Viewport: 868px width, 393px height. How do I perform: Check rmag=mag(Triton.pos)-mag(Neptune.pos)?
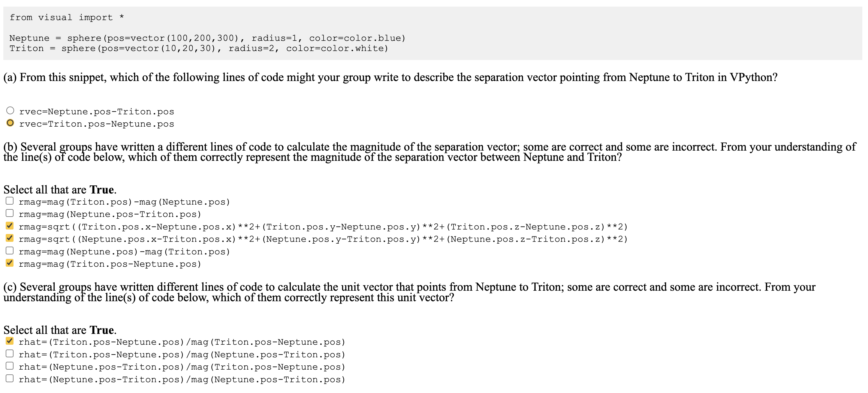10,200
